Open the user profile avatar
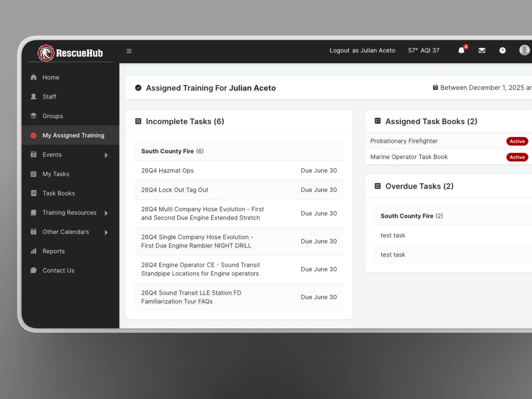The width and height of the screenshot is (532, 399). 525,50
